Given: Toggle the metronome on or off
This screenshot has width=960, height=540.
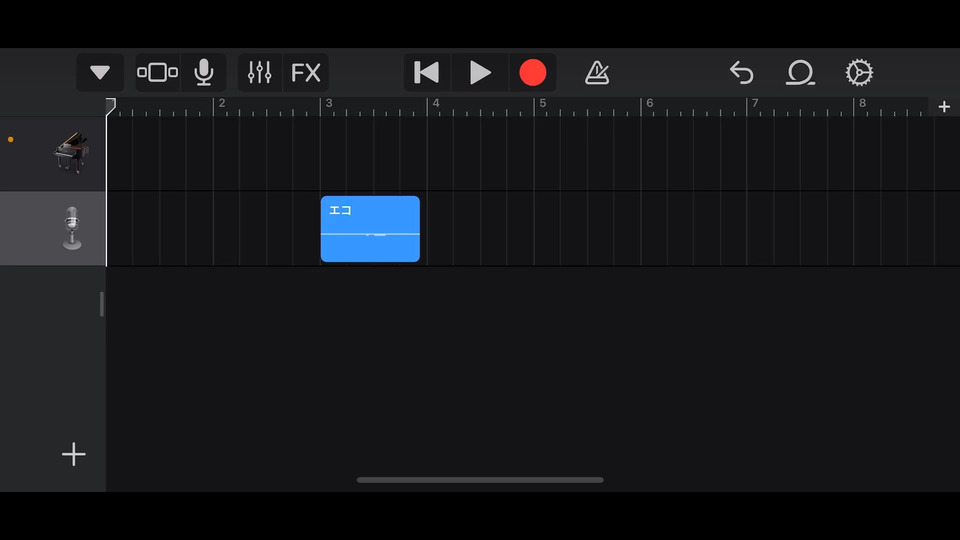Looking at the screenshot, I should tap(597, 73).
